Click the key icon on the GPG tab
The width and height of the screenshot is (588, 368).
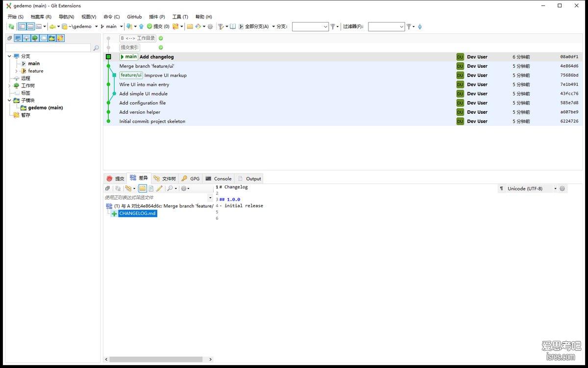coord(184,179)
